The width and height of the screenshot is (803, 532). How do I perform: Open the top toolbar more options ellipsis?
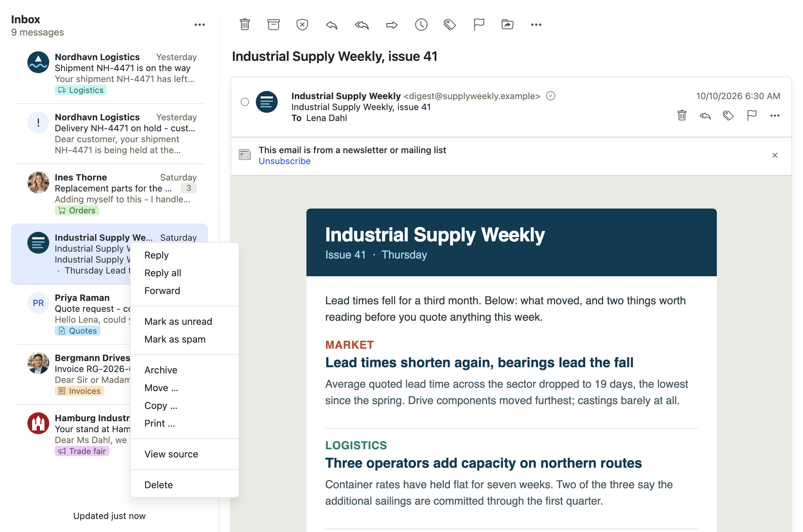[x=536, y=25]
